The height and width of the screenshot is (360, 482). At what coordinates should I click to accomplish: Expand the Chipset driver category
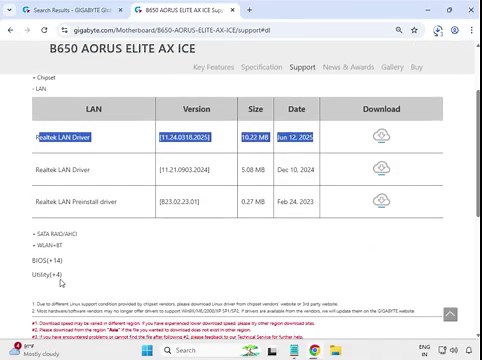(44, 78)
